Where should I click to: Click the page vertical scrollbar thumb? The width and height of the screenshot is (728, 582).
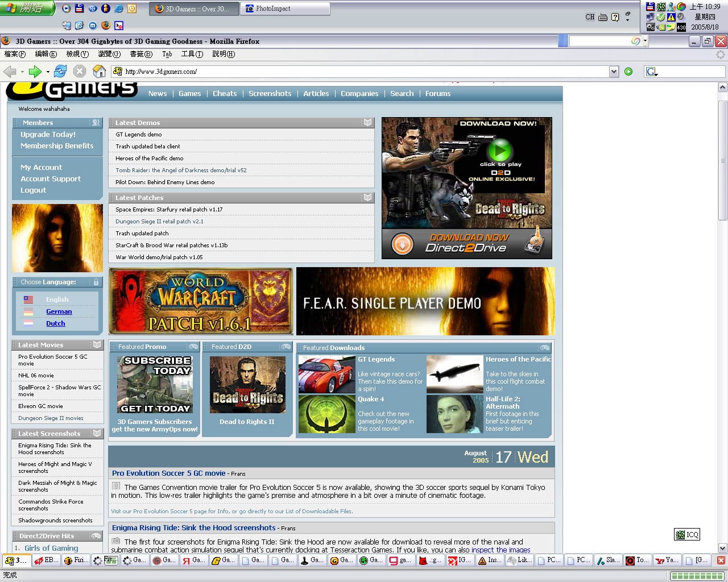(x=722, y=160)
